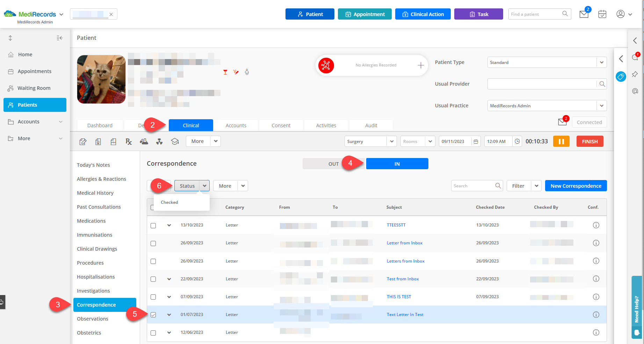Open the Rooms dropdown

tap(417, 141)
